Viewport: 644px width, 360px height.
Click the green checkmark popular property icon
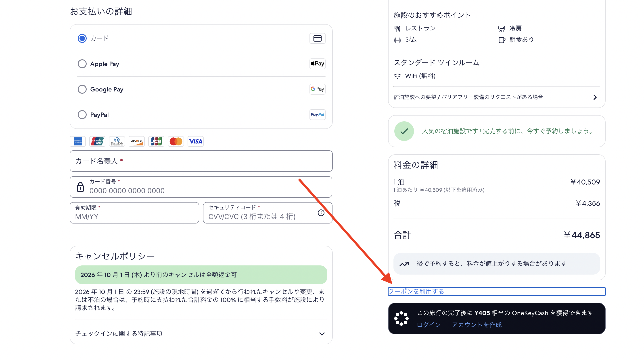[404, 131]
